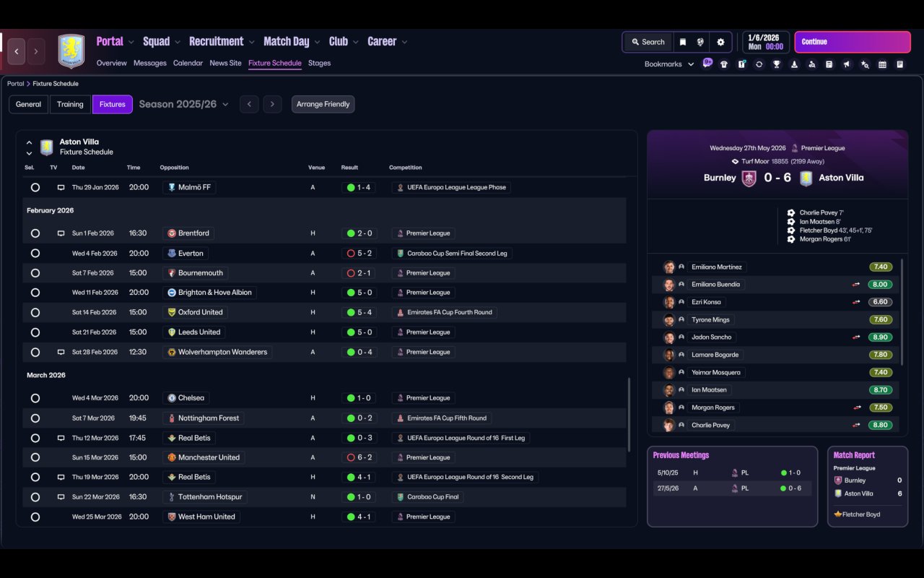Expand the Squad menu chevron
Screen dimensions: 924x578
coord(178,42)
